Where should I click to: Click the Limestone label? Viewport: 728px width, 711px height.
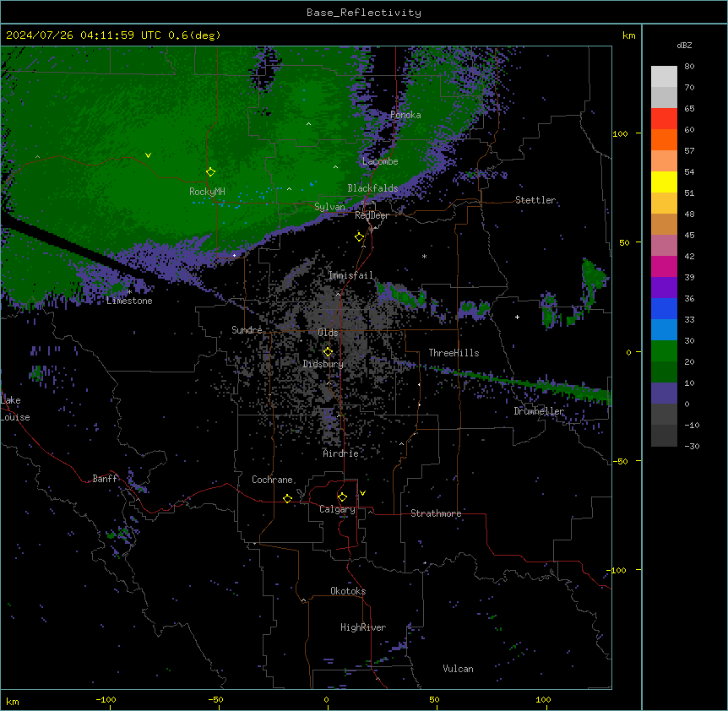[129, 301]
